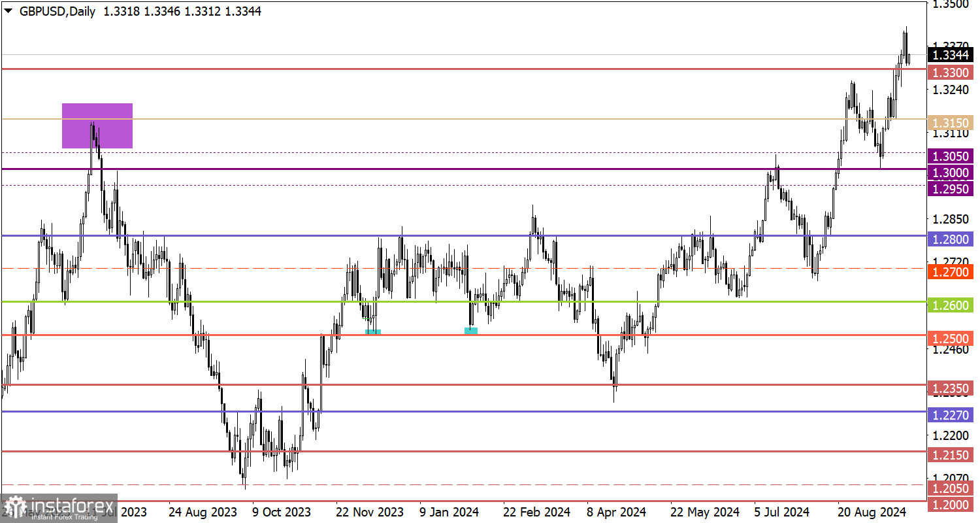Click the 22 May 2024 date label
980x523 pixels.
click(706, 511)
